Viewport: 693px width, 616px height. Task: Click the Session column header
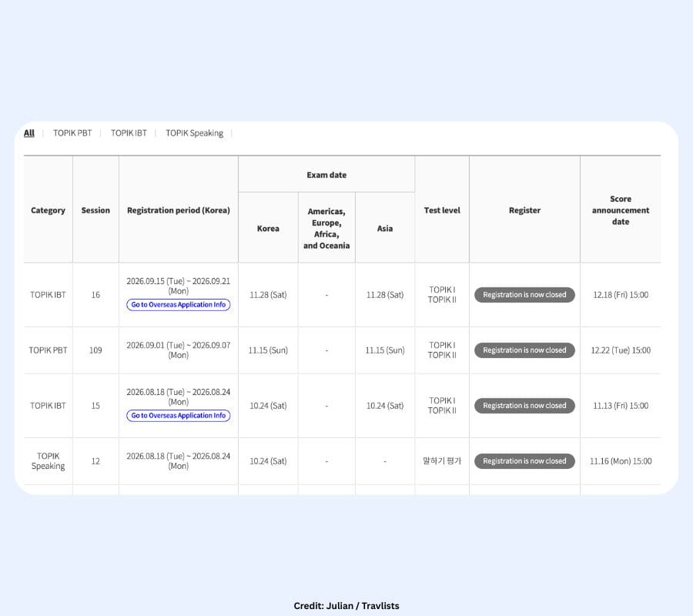point(95,210)
